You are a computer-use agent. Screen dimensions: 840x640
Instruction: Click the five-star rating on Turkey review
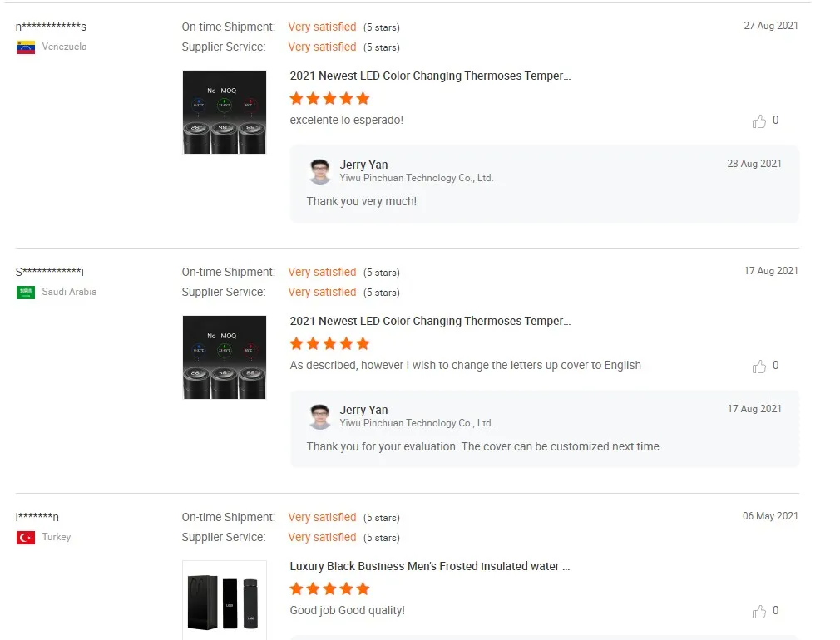point(329,589)
